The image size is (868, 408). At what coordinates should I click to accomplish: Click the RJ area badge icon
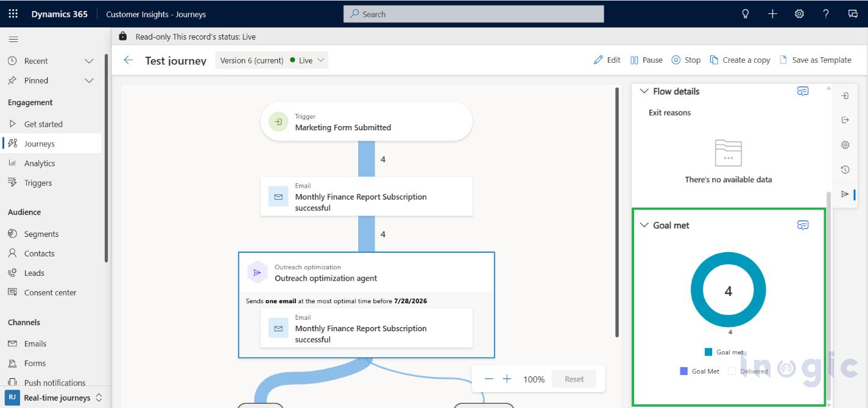coord(13,398)
